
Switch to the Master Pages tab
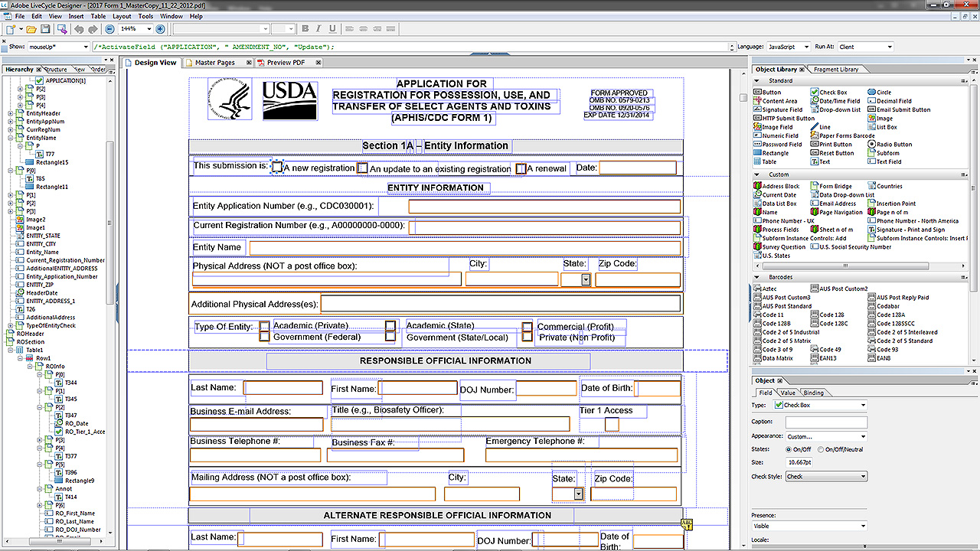[x=214, y=63]
